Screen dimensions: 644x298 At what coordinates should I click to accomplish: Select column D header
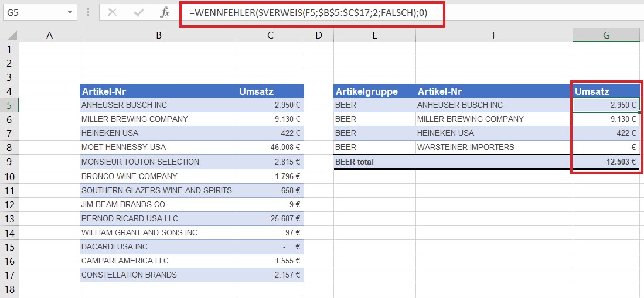pyautogui.click(x=319, y=36)
